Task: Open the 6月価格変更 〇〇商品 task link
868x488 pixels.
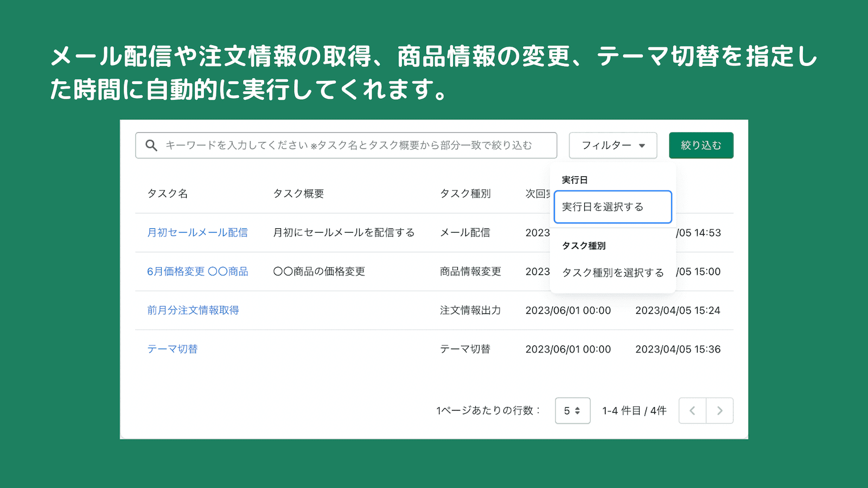Action: [197, 271]
